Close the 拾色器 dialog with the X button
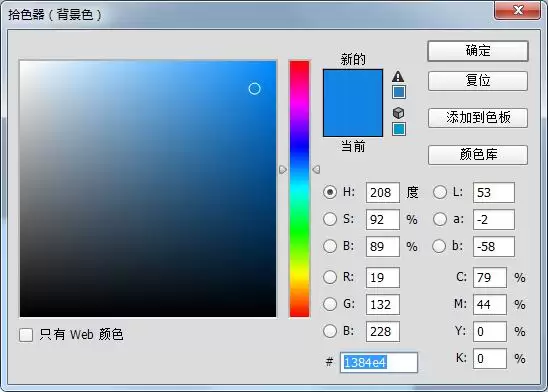 coord(517,10)
